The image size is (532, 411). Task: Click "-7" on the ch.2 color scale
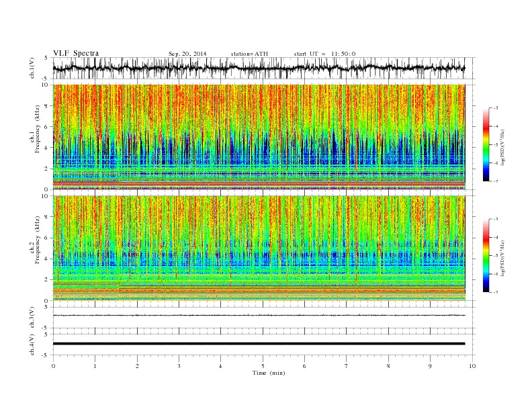[x=495, y=292]
